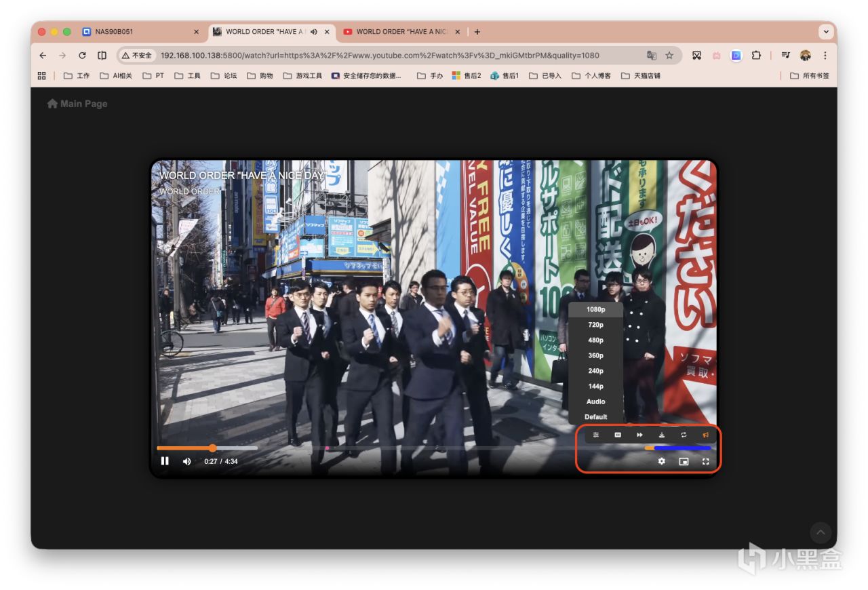This screenshot has height=590, width=868.
Task: Open a new browser tab
Action: 477,32
